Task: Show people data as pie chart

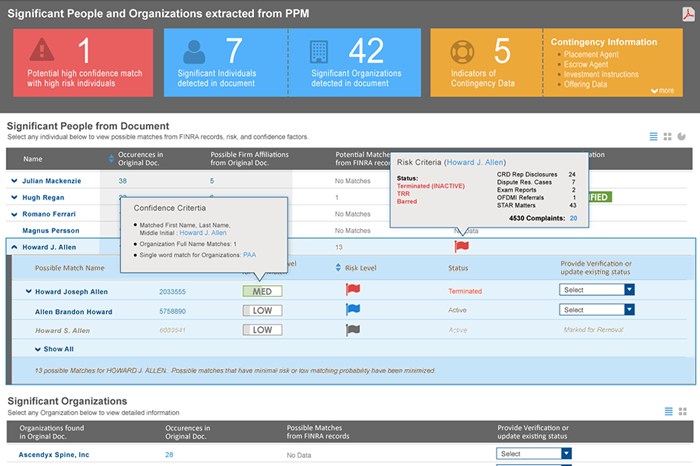Action: point(682,136)
